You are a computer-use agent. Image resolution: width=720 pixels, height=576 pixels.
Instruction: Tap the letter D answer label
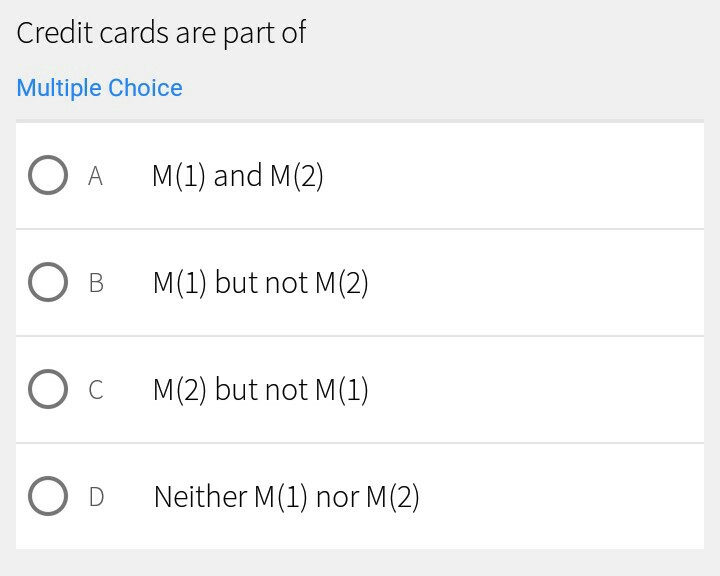(96, 497)
